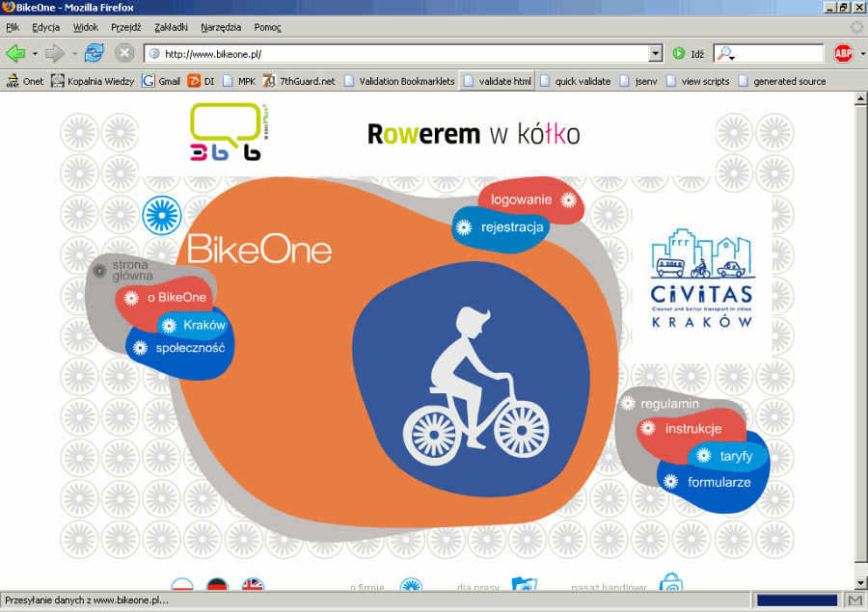Open the Gmail bookmark

pos(161,81)
